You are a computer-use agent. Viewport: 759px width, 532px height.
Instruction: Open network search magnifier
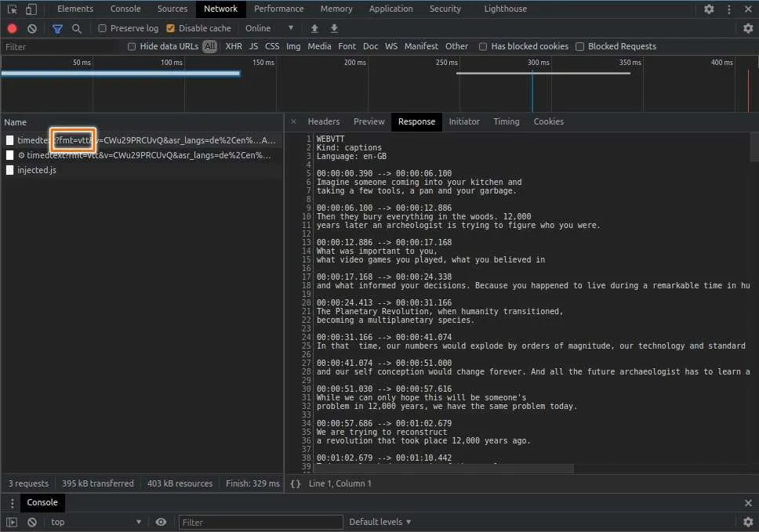pos(77,29)
